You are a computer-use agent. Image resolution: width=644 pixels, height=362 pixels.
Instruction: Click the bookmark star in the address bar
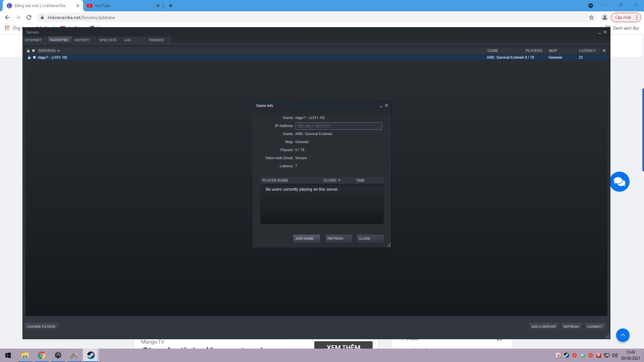coord(591,17)
